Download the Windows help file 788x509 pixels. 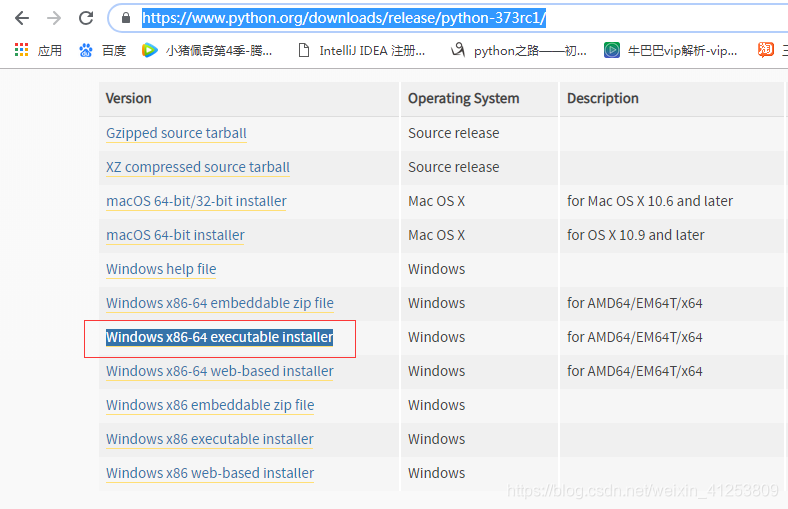(161, 269)
